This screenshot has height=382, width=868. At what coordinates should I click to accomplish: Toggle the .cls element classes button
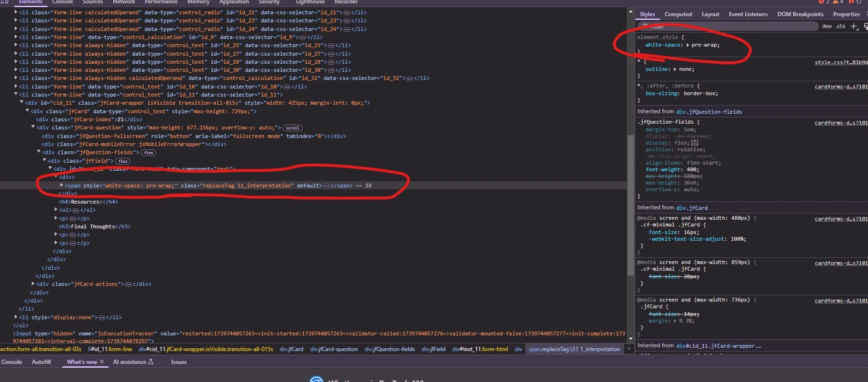coord(841,26)
